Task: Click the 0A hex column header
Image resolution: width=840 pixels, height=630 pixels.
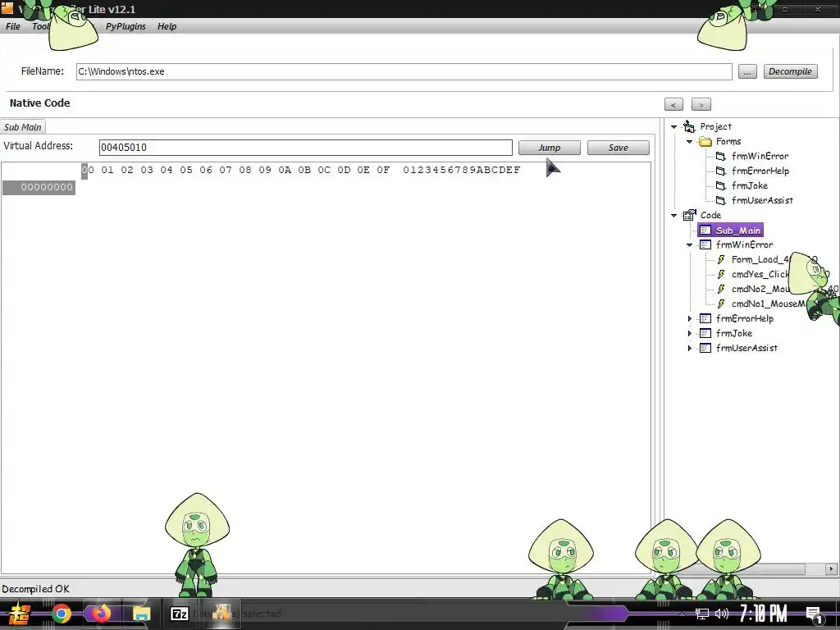Action: coord(285,170)
